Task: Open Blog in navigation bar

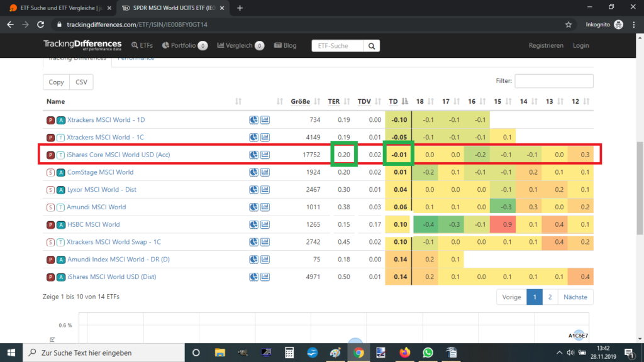Action: 285,45
